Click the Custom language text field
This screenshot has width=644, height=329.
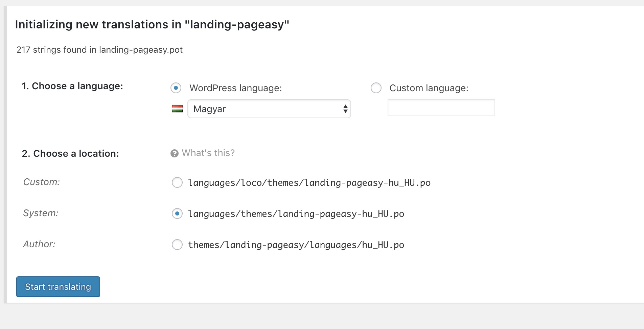pos(441,108)
